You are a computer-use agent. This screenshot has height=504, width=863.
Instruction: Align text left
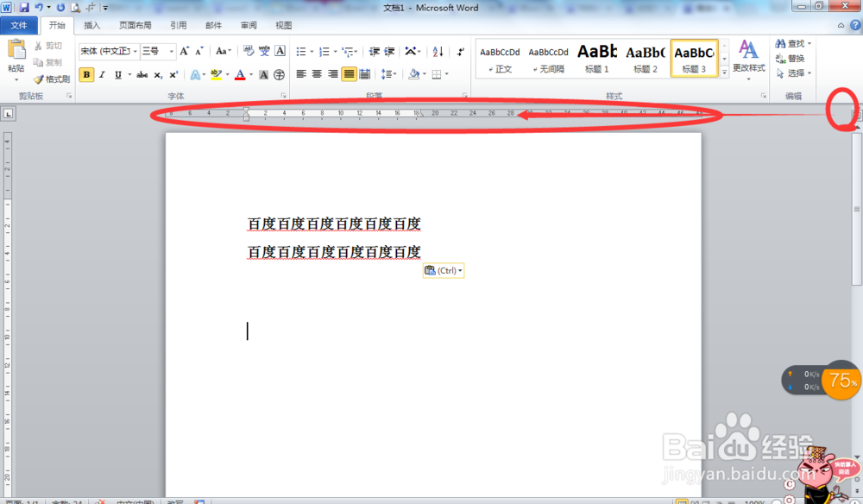301,74
